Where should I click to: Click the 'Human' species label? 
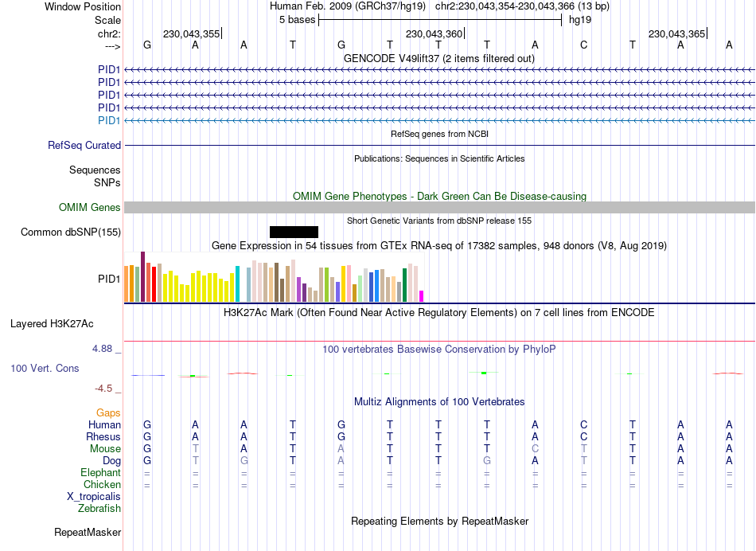point(104,424)
